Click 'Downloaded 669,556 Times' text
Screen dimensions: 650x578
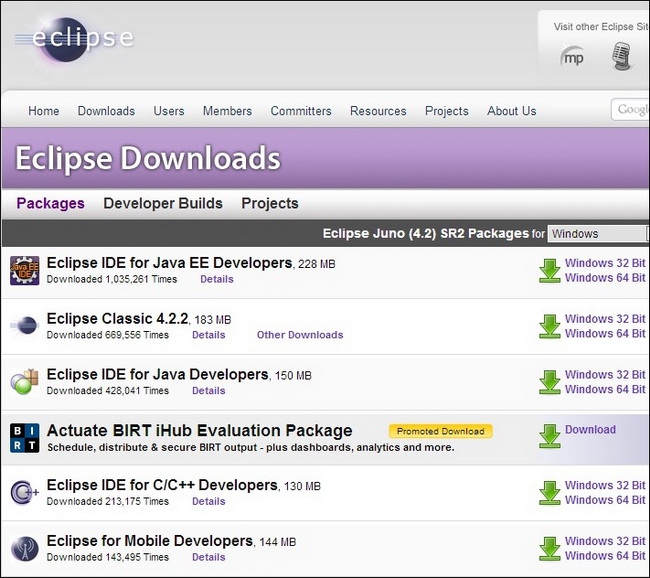point(108,335)
